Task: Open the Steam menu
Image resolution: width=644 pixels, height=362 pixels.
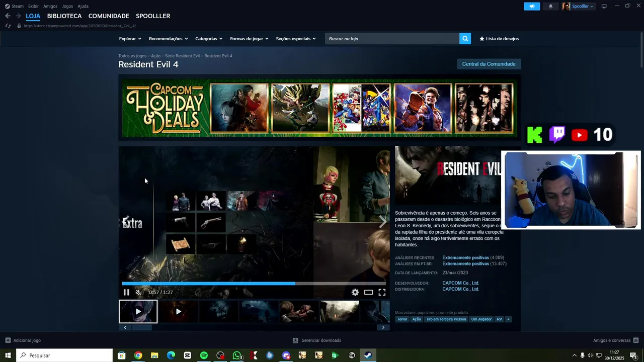Action: click(x=14, y=6)
